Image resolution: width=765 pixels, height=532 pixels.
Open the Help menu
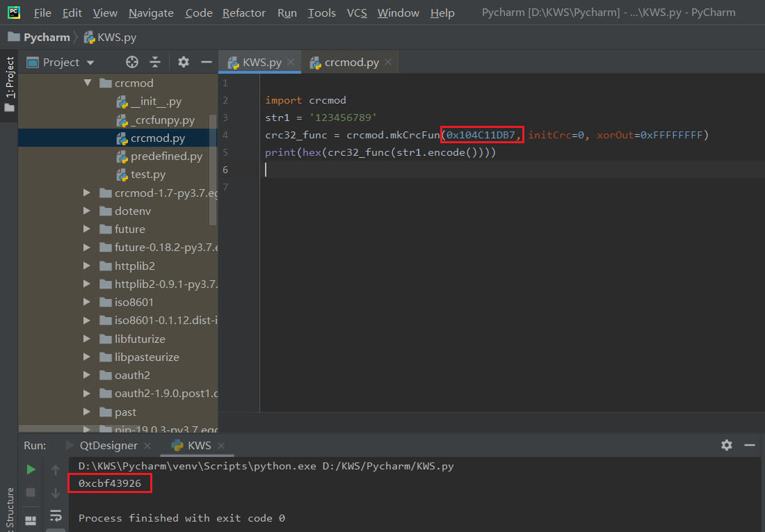442,13
